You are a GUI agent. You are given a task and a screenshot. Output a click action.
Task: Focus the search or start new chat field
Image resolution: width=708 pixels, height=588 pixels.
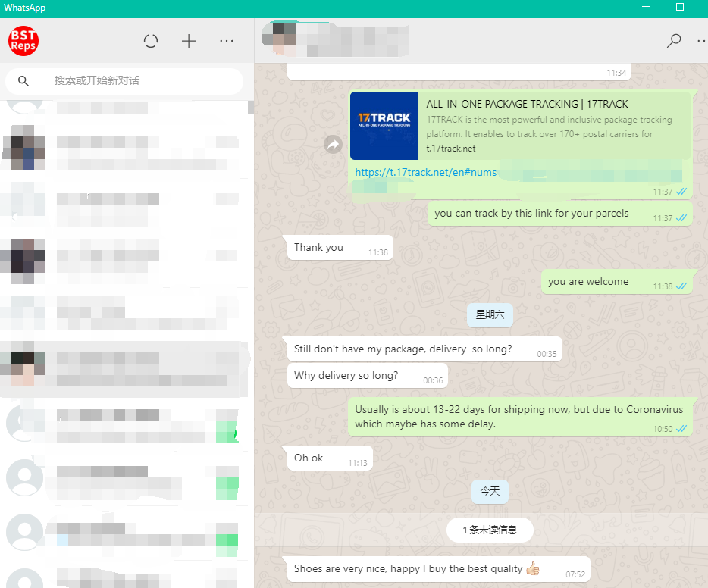tap(124, 81)
